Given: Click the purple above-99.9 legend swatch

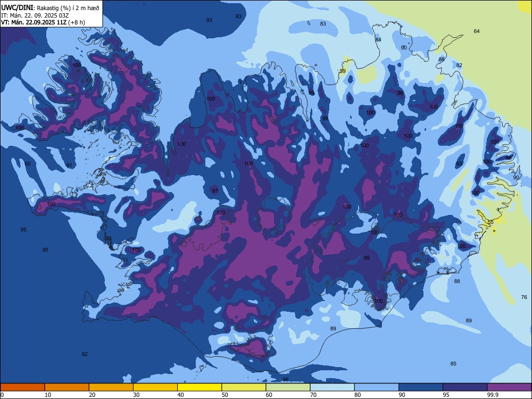Looking at the screenshot, I should [x=509, y=387].
